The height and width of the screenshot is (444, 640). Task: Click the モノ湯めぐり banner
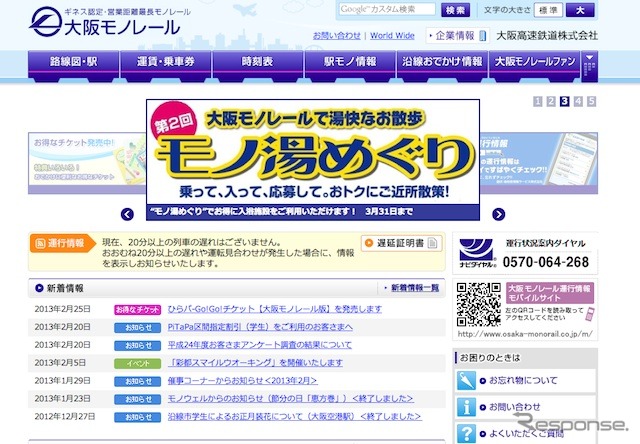pos(313,160)
